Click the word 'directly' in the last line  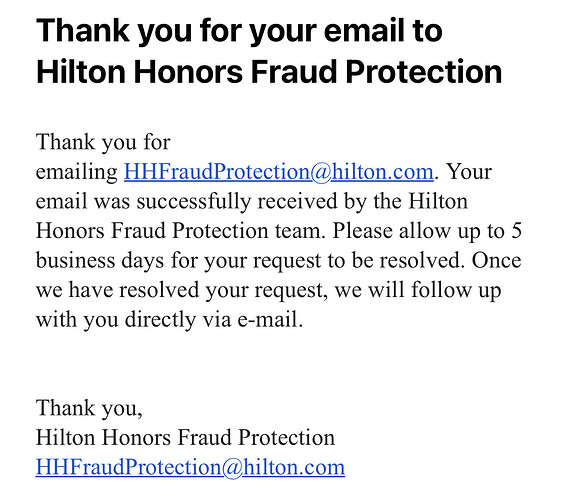161,320
